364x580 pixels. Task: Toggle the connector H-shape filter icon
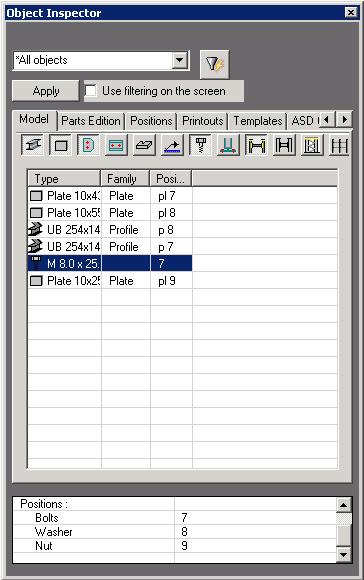[256, 145]
